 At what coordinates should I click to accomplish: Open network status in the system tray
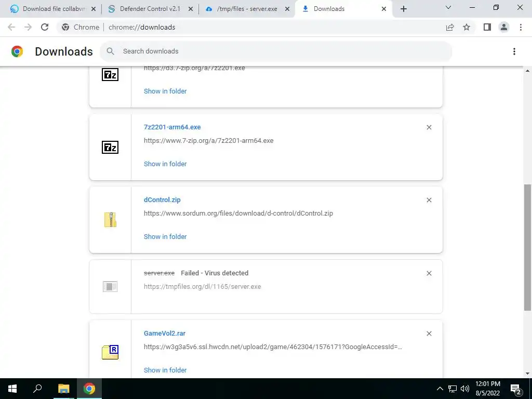[x=453, y=389]
